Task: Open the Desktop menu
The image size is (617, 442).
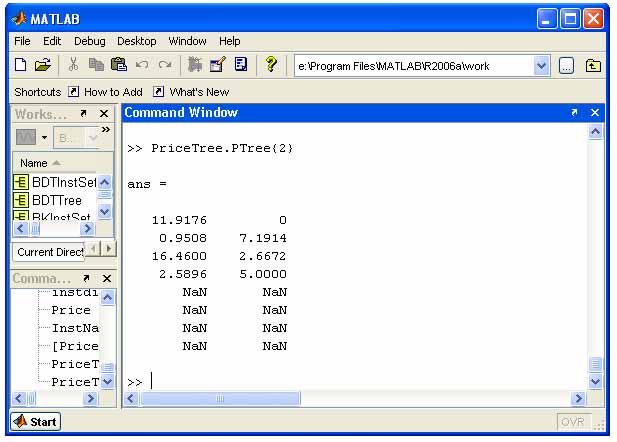Action: pos(137,41)
